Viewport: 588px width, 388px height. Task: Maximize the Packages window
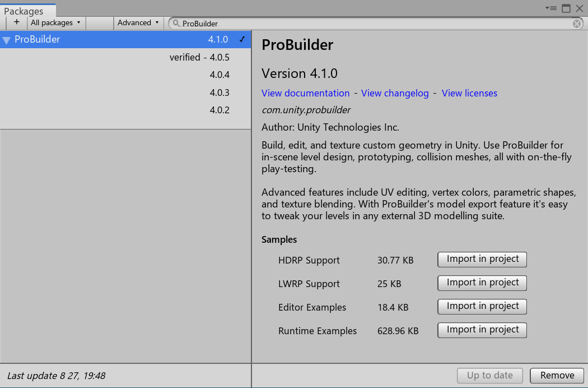[x=566, y=8]
